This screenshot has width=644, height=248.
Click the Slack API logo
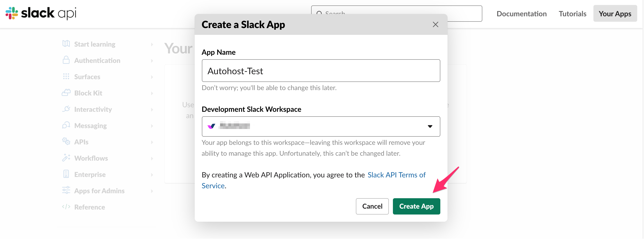coord(41,13)
